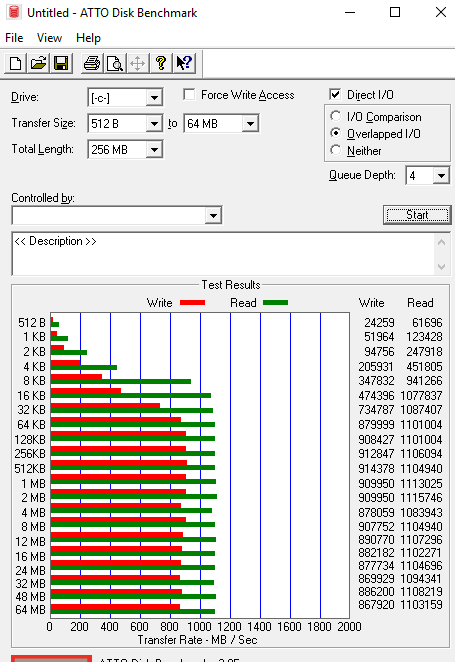455x662 pixels.
Task: Click the Open file folder icon
Action: pos(38,64)
